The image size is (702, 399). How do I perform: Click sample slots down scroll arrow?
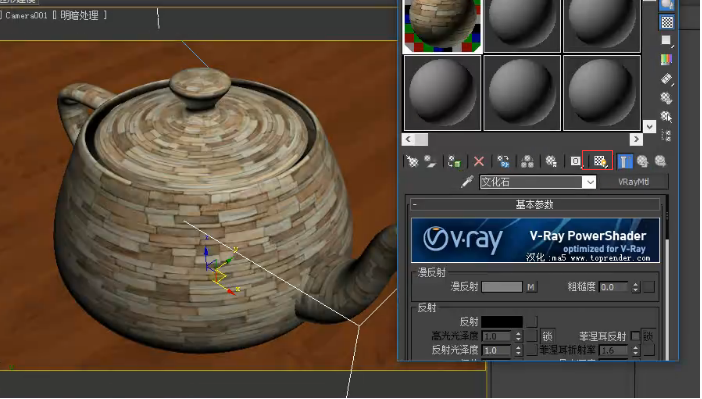650,127
